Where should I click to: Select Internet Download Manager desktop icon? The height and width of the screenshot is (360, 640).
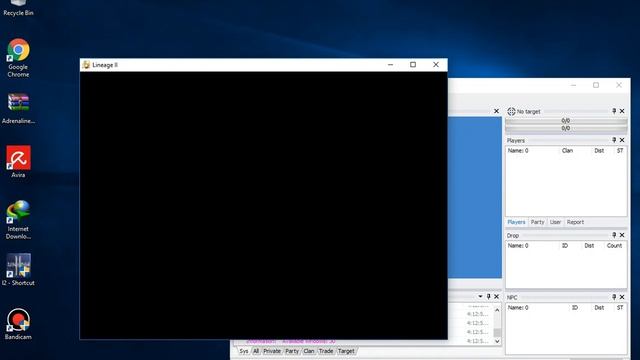pyautogui.click(x=18, y=220)
